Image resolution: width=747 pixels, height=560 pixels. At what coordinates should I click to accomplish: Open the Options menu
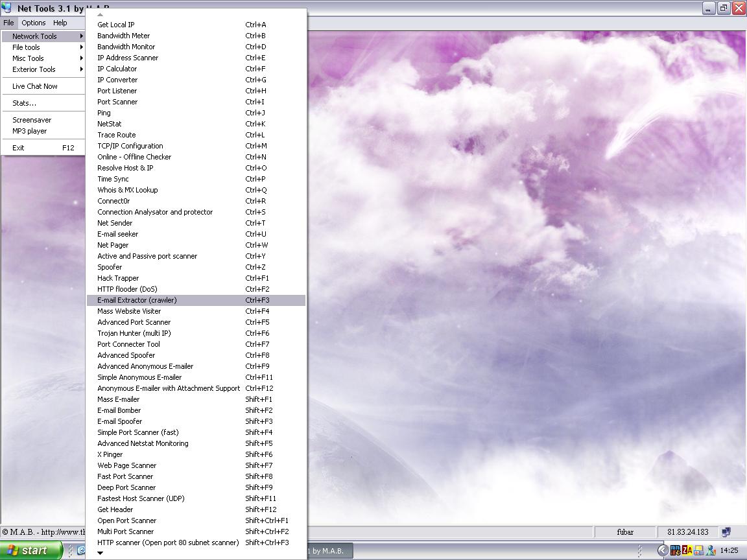[x=34, y=23]
